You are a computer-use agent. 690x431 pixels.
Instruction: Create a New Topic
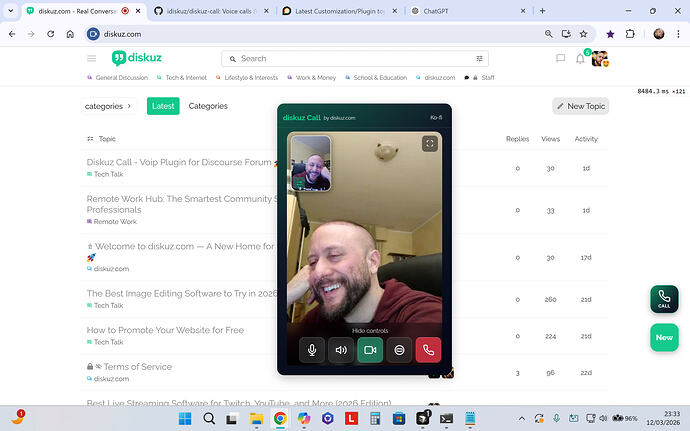tap(580, 106)
